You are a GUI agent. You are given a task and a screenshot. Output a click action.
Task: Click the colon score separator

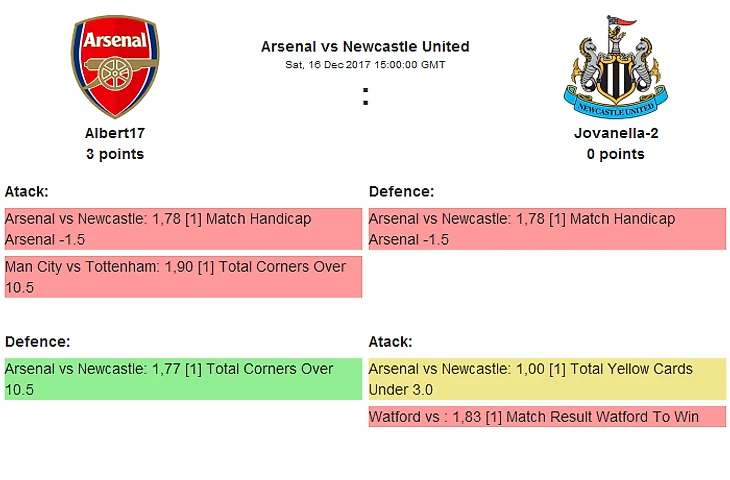(x=366, y=97)
